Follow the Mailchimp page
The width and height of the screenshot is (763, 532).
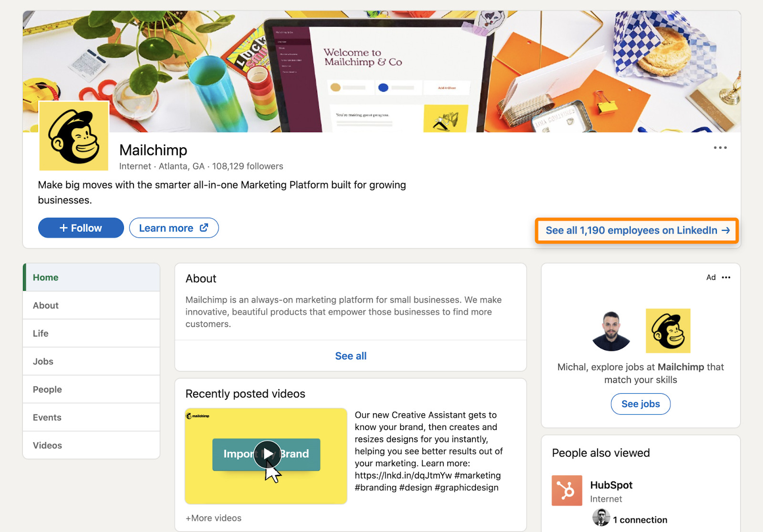pos(81,228)
